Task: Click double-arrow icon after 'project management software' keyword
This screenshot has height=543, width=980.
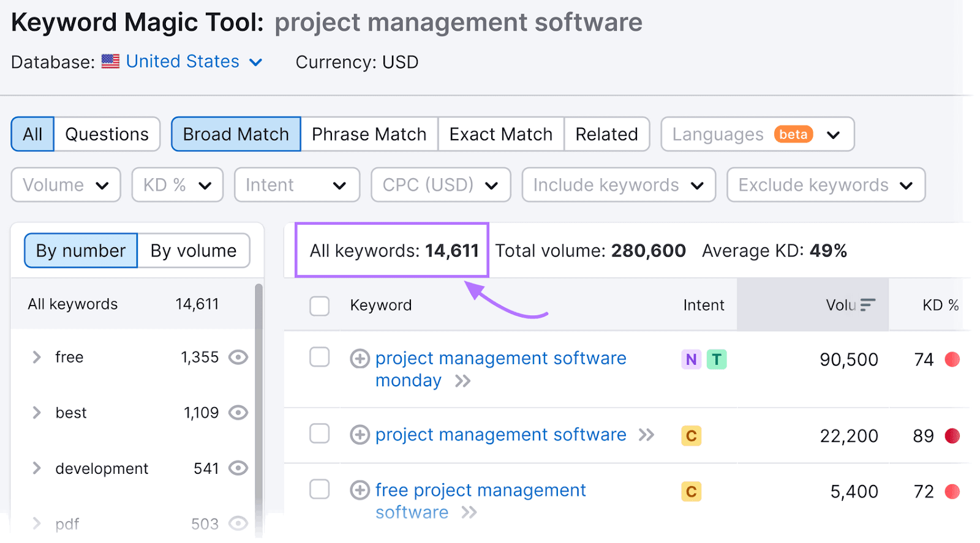Action: [x=646, y=435]
